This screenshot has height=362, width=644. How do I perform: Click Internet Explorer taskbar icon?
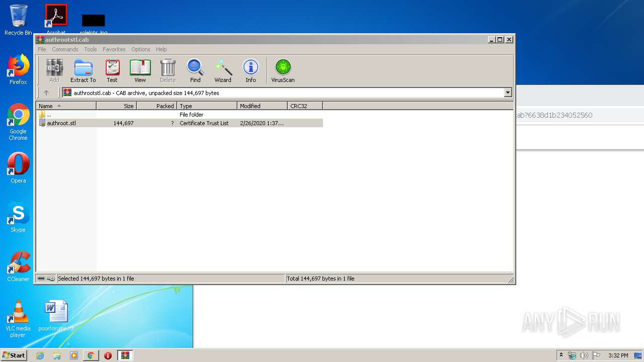(x=40, y=355)
